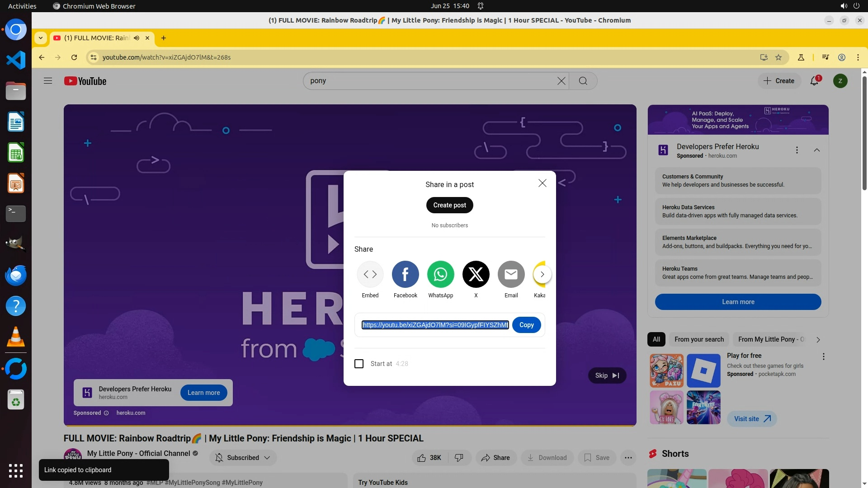The width and height of the screenshot is (868, 488).
Task: Click the X share icon
Action: [x=476, y=274]
